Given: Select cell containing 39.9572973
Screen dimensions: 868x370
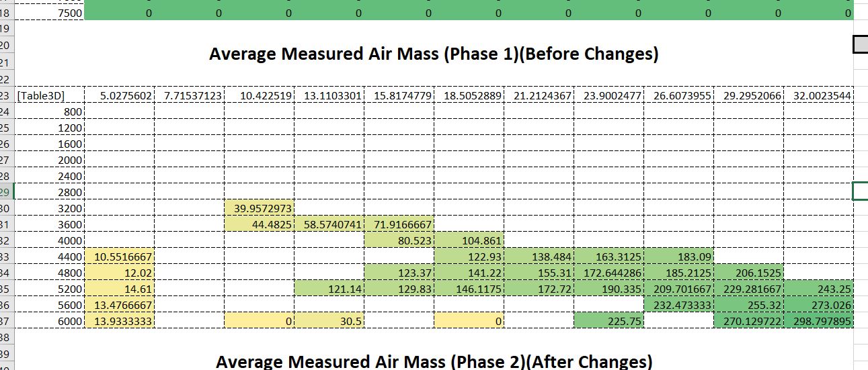Looking at the screenshot, I should pyautogui.click(x=260, y=209).
